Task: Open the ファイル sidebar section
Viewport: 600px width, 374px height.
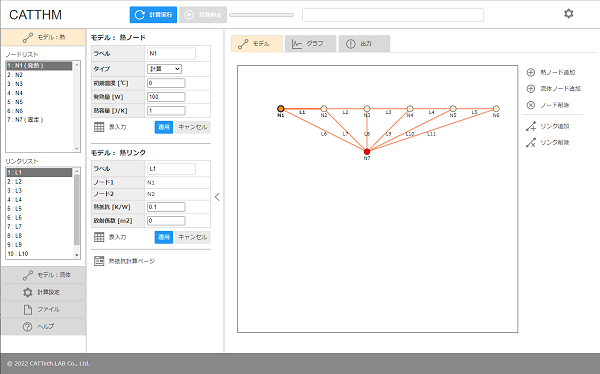Action: [43, 309]
